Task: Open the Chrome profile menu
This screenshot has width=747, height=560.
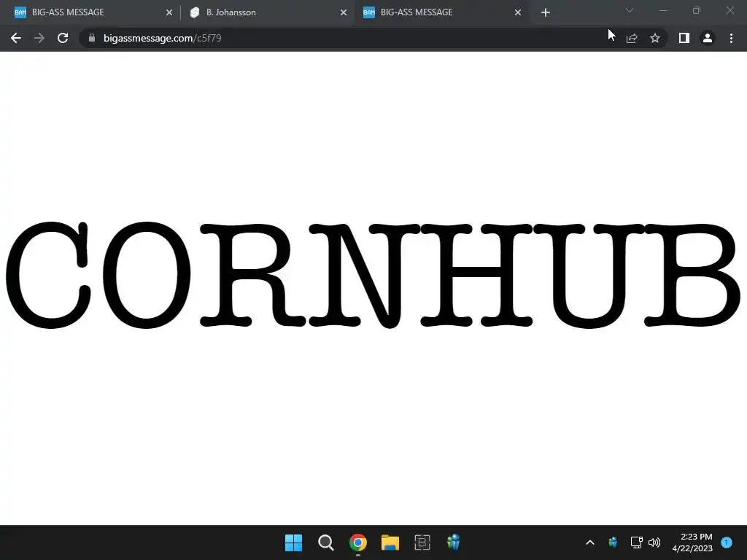Action: [x=708, y=38]
